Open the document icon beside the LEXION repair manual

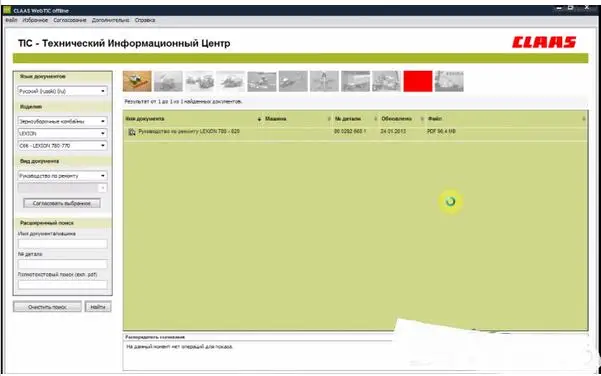[x=132, y=132]
